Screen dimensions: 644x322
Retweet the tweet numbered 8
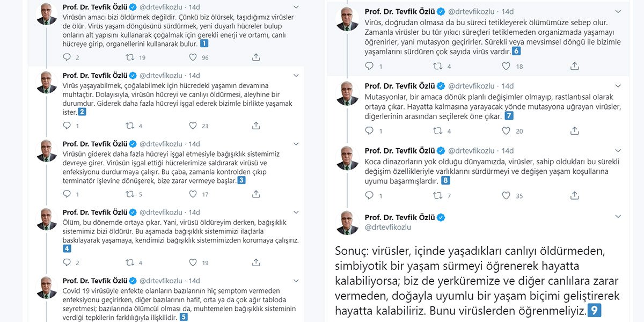point(437,196)
